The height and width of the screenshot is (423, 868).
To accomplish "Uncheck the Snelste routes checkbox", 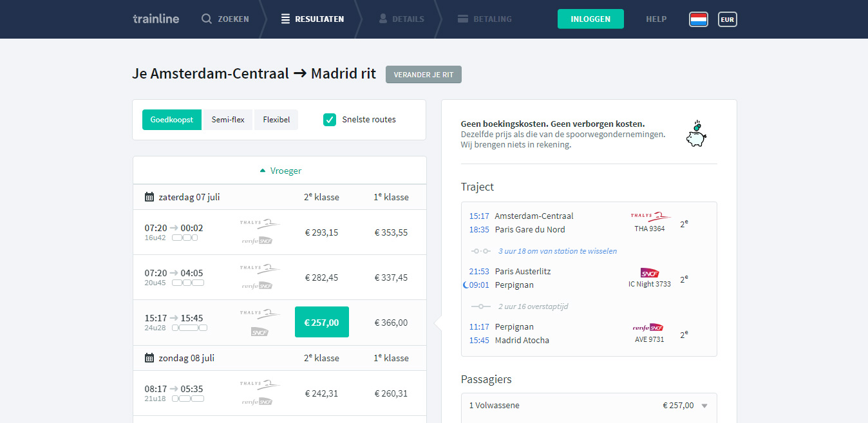I will pyautogui.click(x=330, y=120).
